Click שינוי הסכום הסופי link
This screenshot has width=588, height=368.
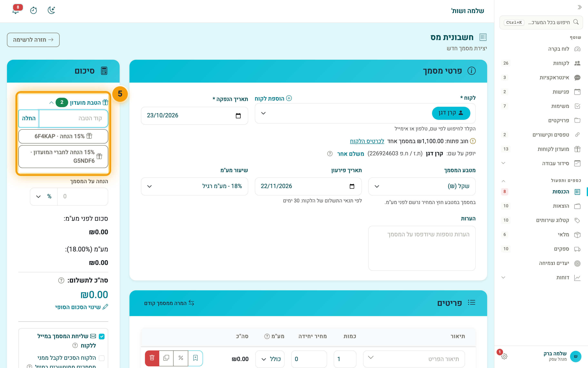[x=81, y=307]
